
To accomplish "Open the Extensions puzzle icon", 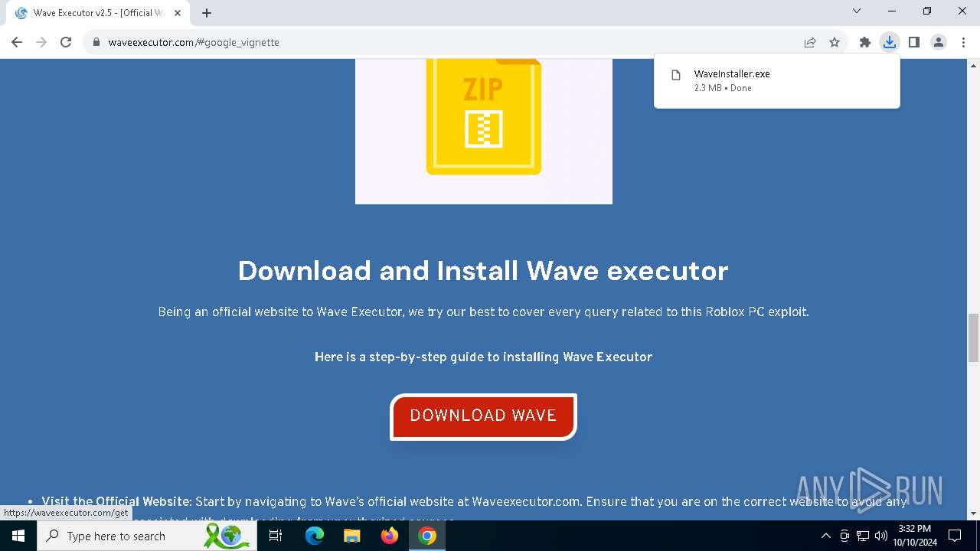I will point(865,42).
